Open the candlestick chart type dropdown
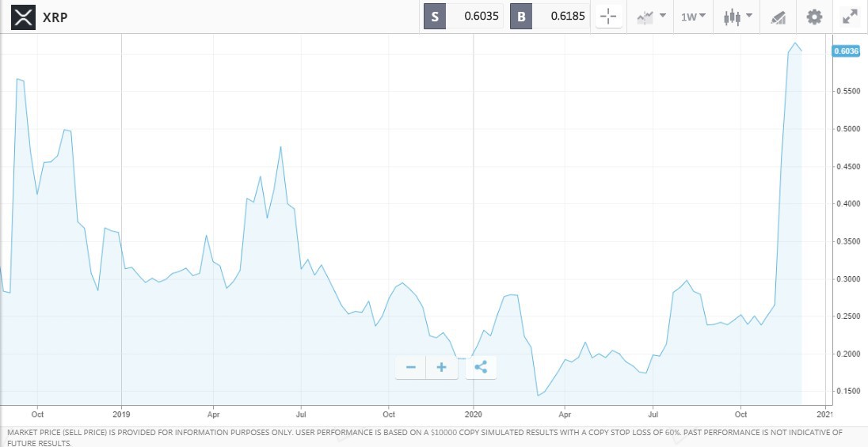This screenshot has width=868, height=447. [737, 17]
